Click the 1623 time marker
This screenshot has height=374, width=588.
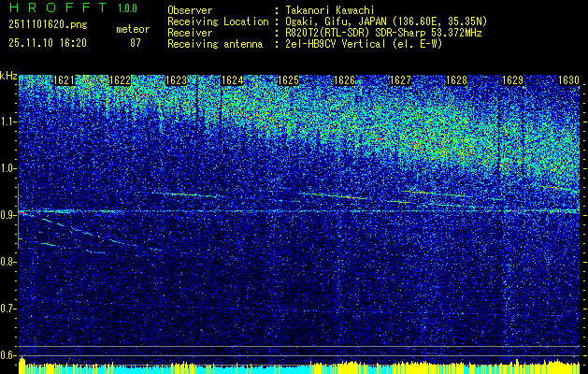pos(177,80)
